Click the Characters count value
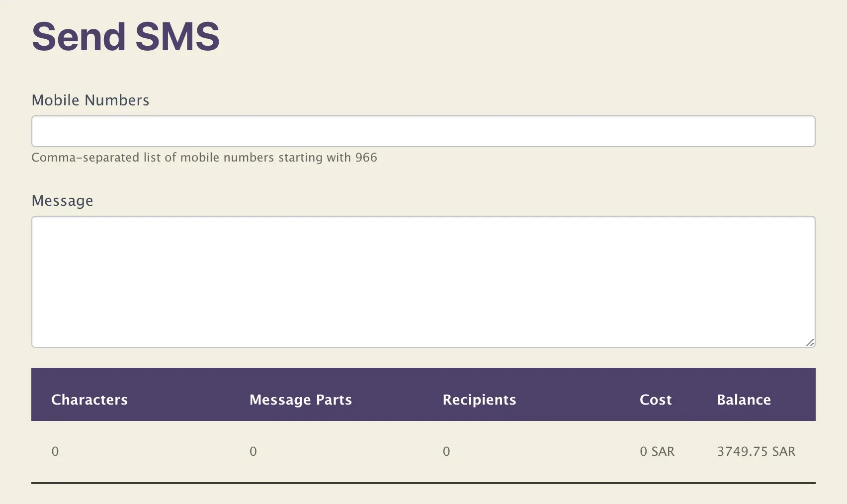The width and height of the screenshot is (847, 504). pos(55,451)
